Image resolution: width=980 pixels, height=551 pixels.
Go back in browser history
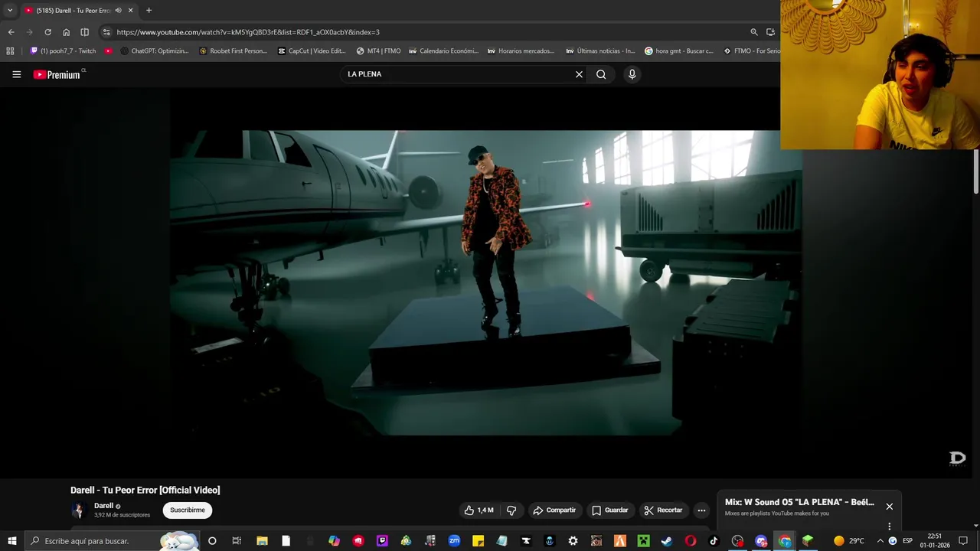(x=11, y=32)
